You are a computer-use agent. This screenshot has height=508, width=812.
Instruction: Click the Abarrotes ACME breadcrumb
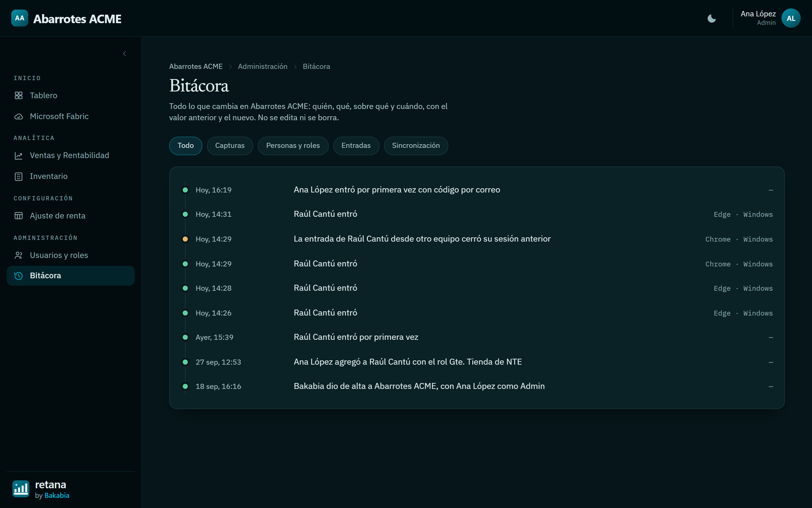click(x=196, y=67)
